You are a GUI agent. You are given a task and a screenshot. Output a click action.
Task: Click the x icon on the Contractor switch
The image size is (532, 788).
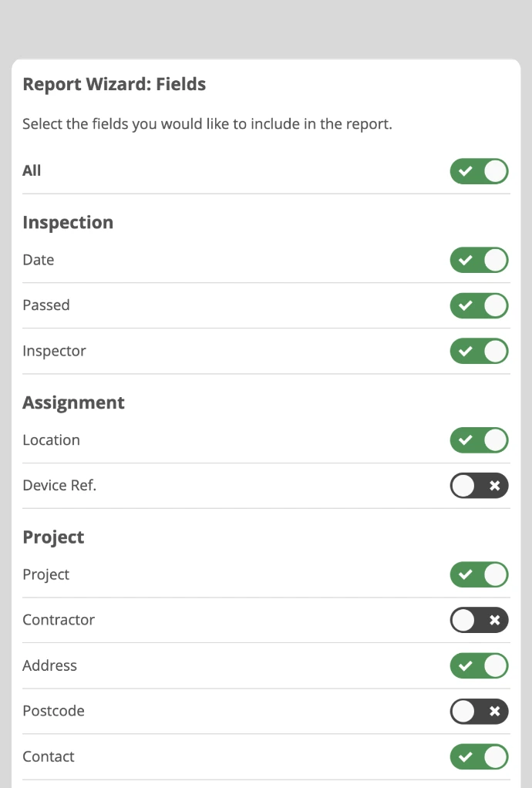tap(493, 620)
